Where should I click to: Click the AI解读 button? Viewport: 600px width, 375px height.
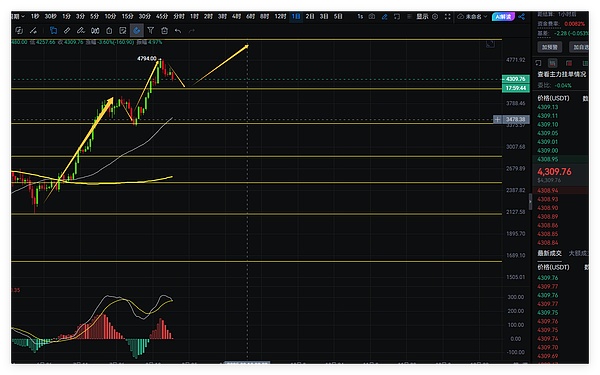pyautogui.click(x=503, y=16)
